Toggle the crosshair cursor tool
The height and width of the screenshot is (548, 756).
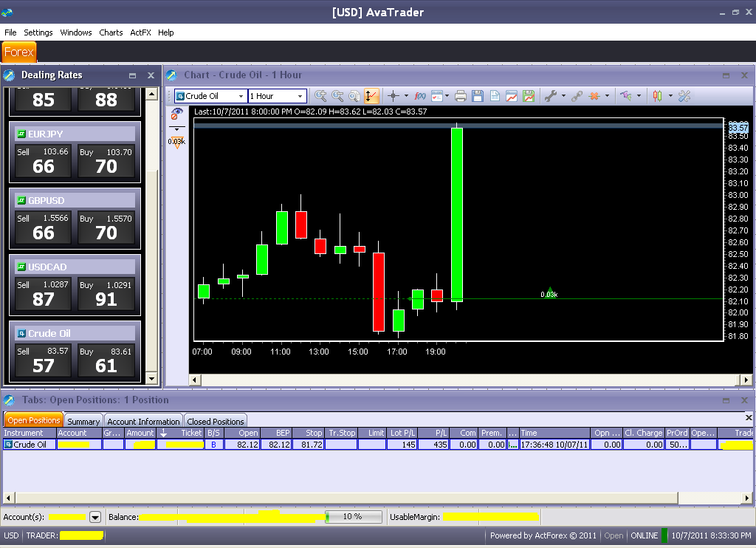tap(394, 96)
